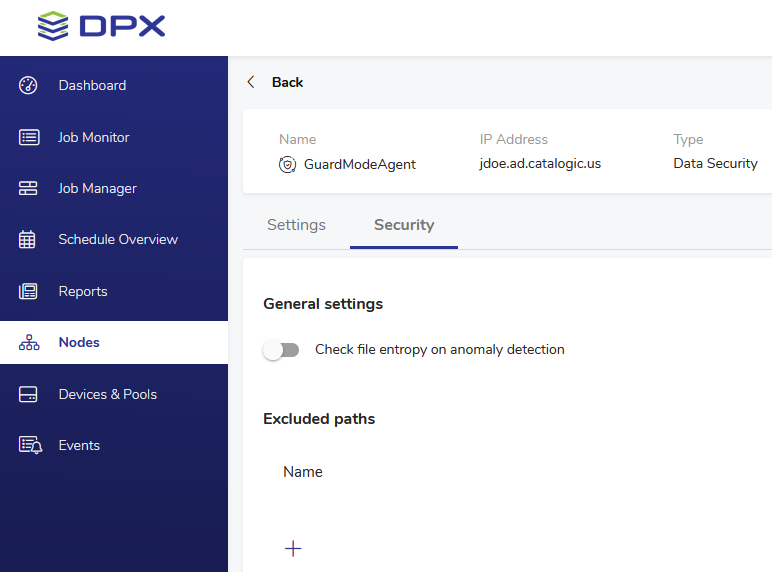Add an excluded path with plus button
The height and width of the screenshot is (572, 772).
pyautogui.click(x=293, y=548)
